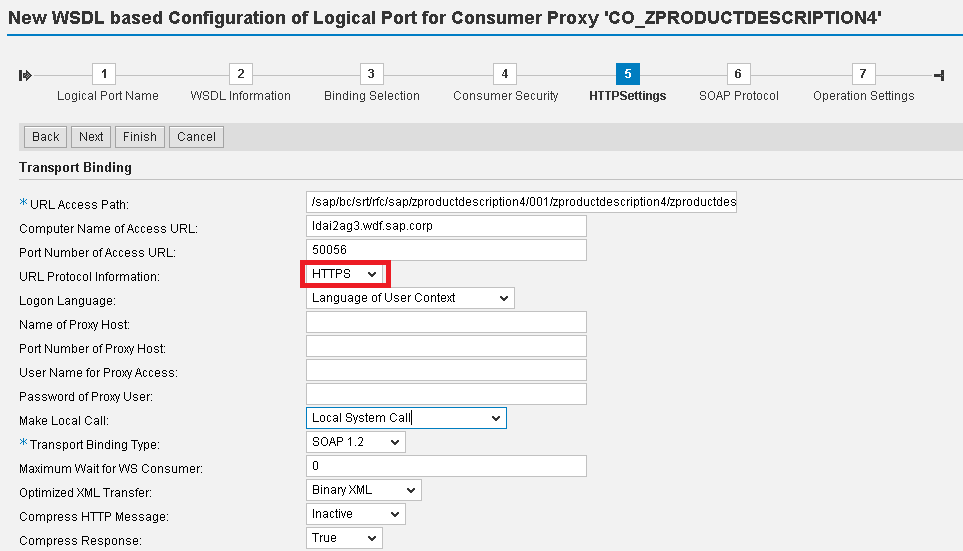Go to step 7 Operation Settings
Viewport: 963px width, 551px height.
pos(863,74)
